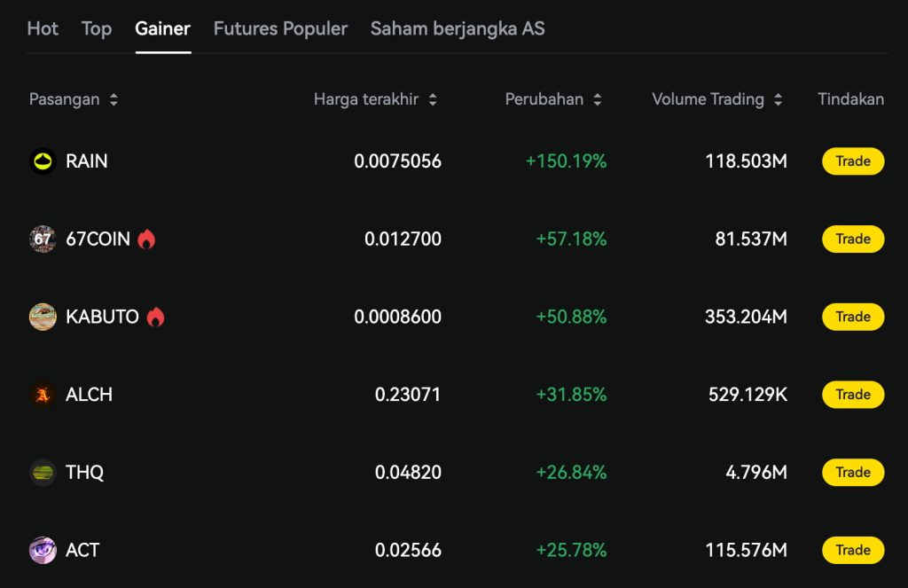Click the ALCH token logo
Image resolution: width=908 pixels, height=588 pixels.
pos(42,395)
